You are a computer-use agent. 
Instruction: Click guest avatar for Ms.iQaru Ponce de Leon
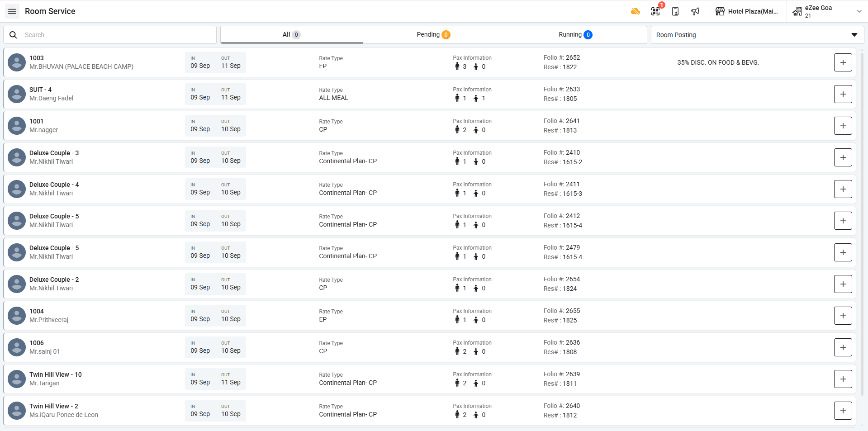17,411
